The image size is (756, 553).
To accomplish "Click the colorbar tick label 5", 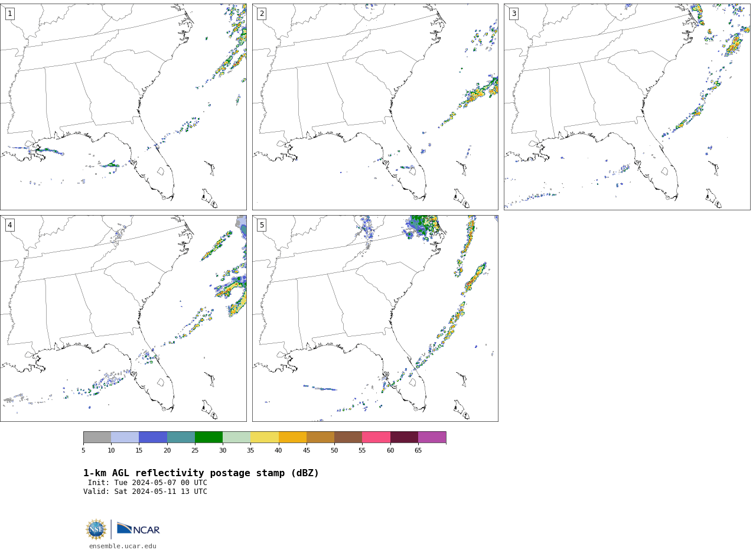I will [83, 451].
